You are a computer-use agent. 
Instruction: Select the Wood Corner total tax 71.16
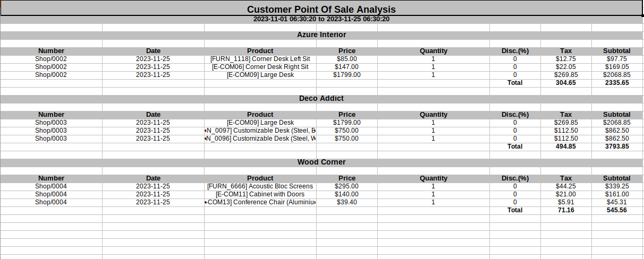click(x=566, y=210)
